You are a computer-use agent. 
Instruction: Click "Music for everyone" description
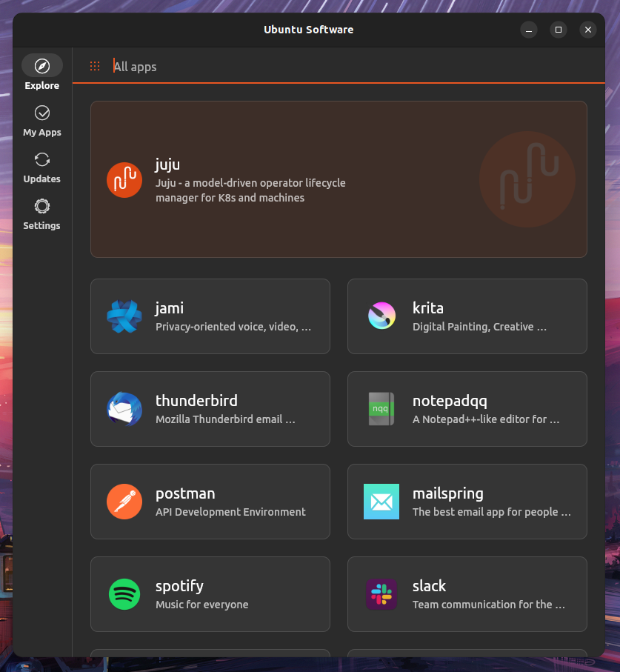click(x=201, y=605)
